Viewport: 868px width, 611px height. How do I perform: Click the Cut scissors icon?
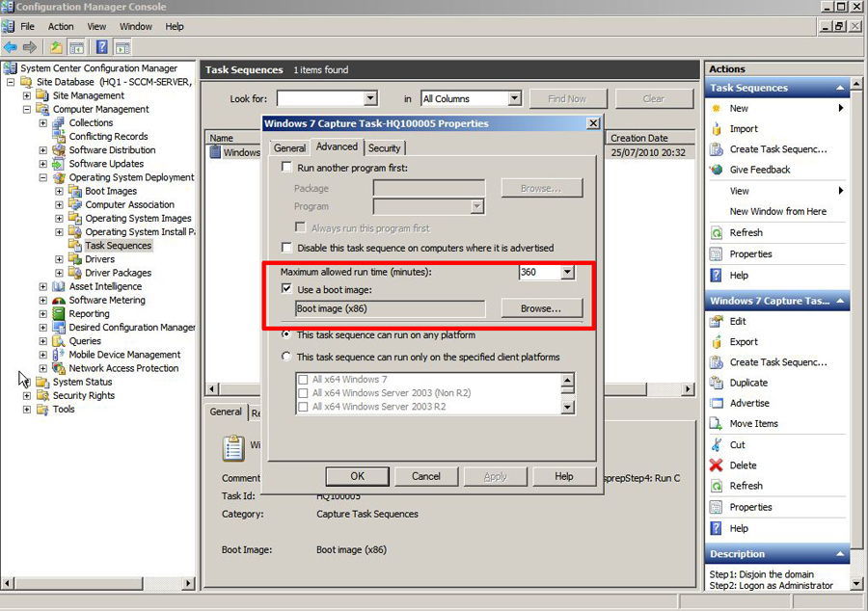(717, 444)
